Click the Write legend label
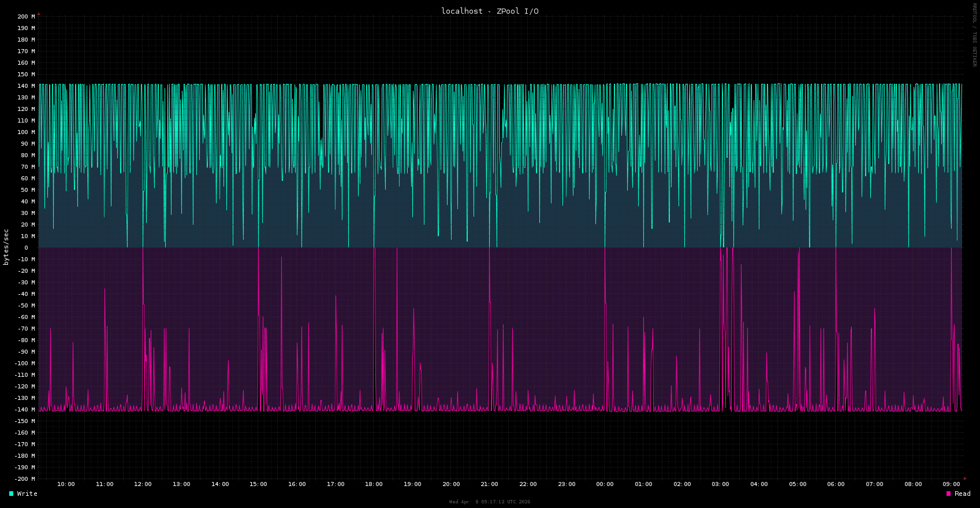 (27, 494)
